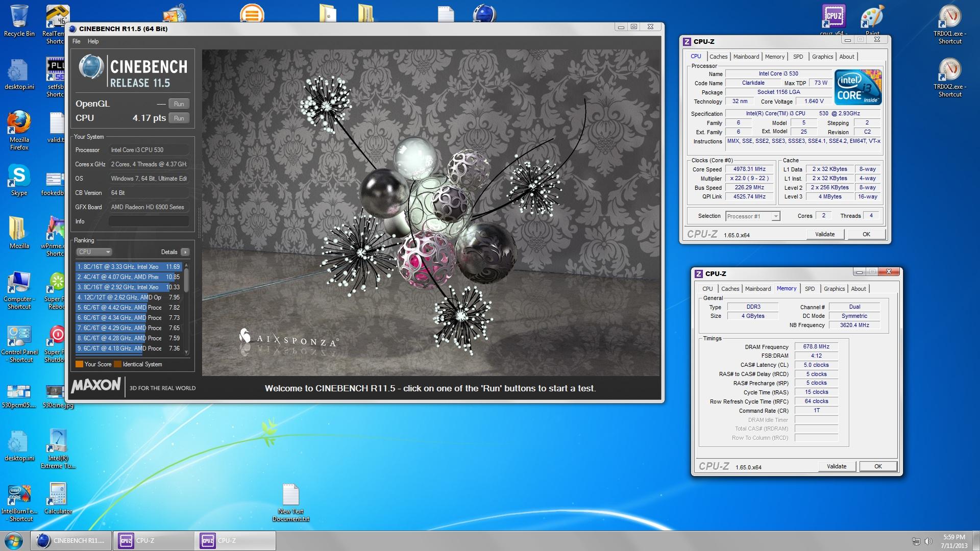The height and width of the screenshot is (551, 980).
Task: Open CPU tab in lower CPU-Z window
Action: click(707, 289)
